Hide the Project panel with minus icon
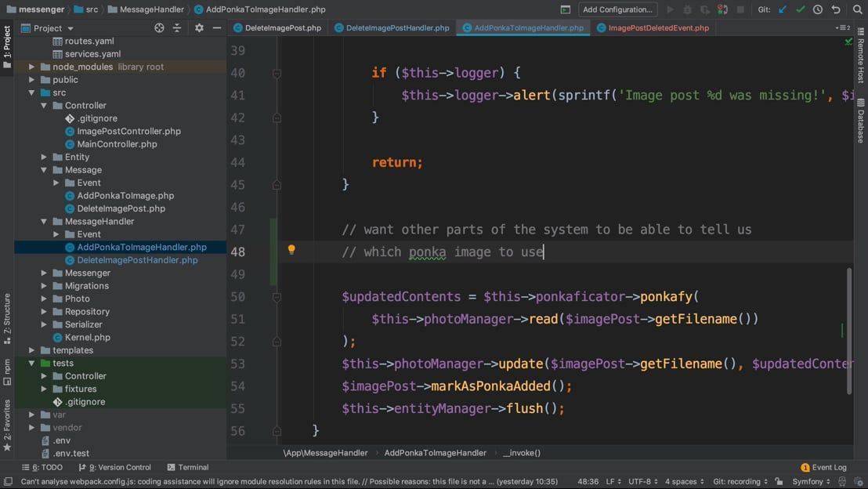This screenshot has width=868, height=489. pyautogui.click(x=216, y=27)
